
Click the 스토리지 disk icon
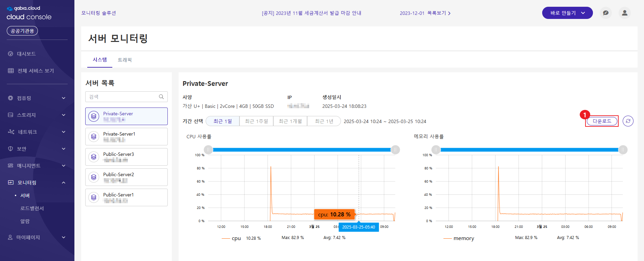click(10, 115)
